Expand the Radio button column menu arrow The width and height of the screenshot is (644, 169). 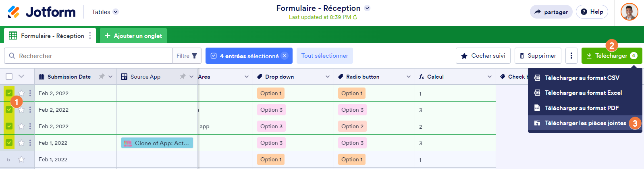(409, 77)
